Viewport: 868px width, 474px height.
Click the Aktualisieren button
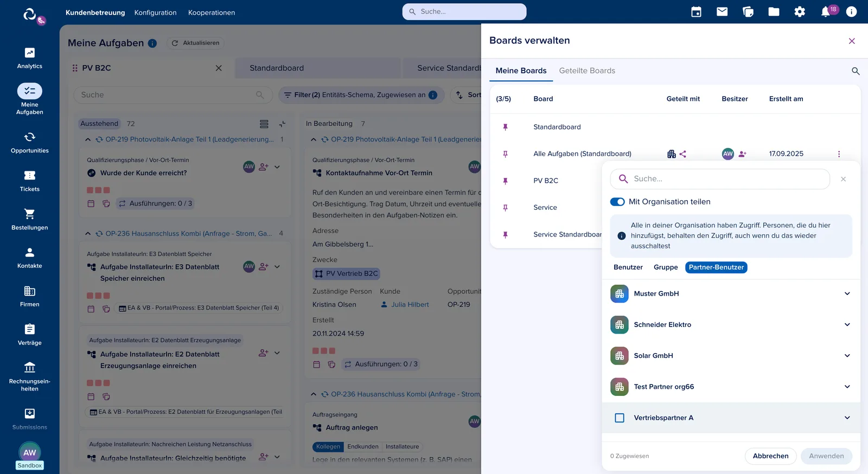195,43
